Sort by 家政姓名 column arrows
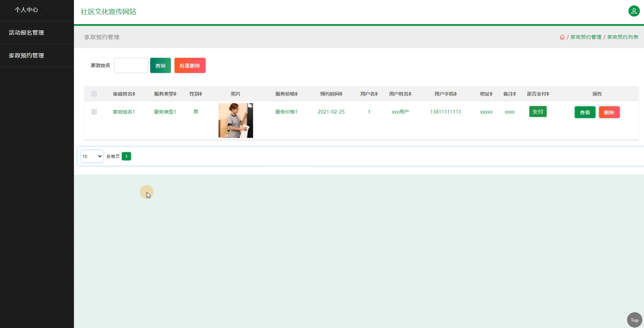The width and height of the screenshot is (644, 328). 134,94
